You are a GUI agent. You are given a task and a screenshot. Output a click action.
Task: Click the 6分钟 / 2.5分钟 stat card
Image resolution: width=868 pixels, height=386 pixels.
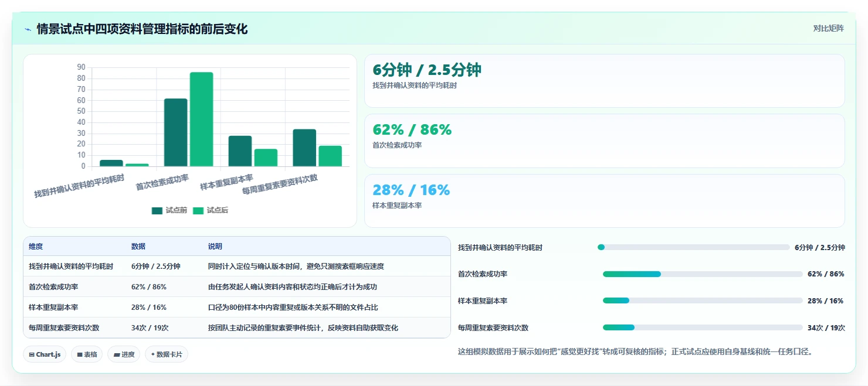(605, 81)
